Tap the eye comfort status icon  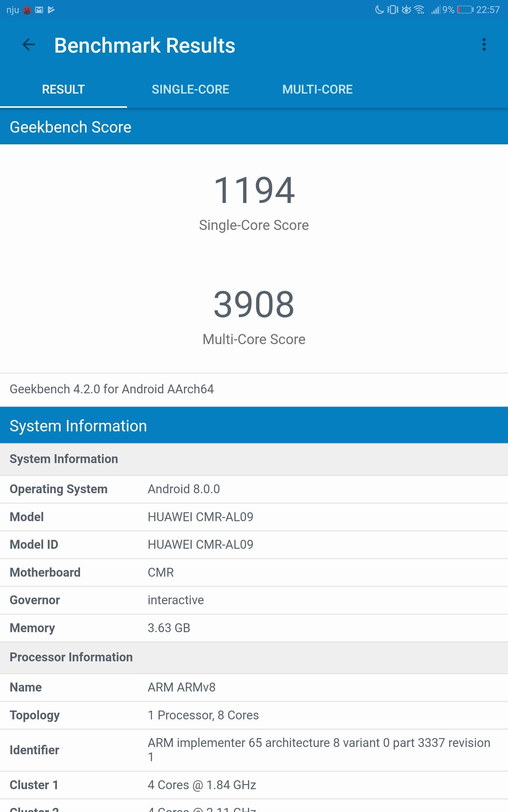(x=406, y=10)
